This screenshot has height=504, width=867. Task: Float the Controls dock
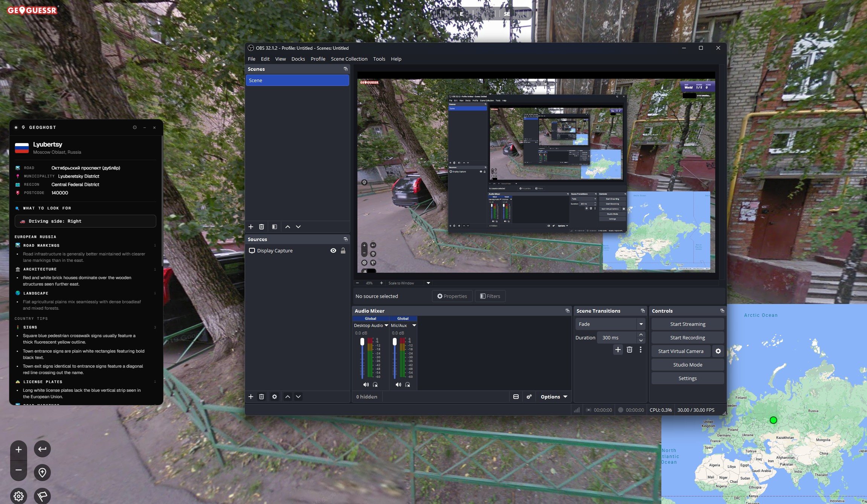pyautogui.click(x=722, y=311)
